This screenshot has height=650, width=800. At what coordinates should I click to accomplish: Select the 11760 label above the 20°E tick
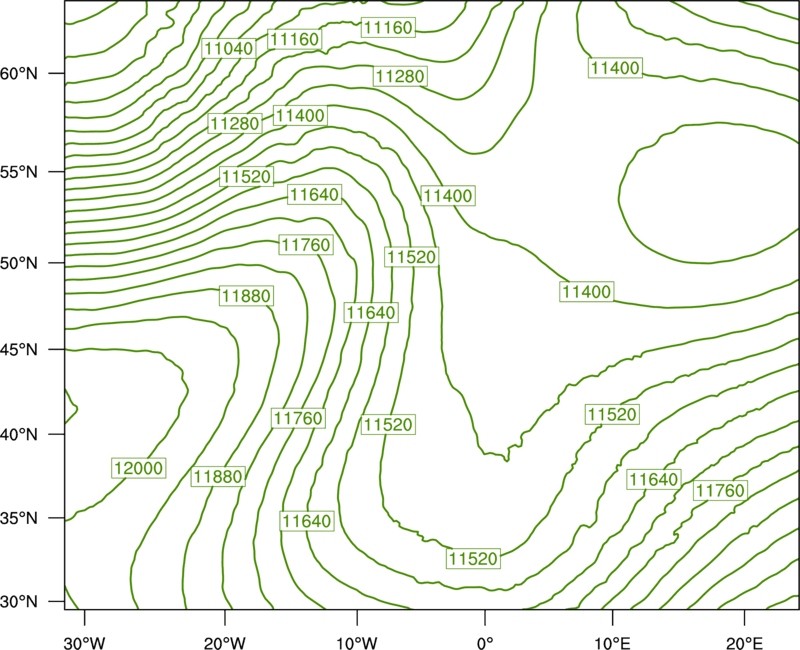point(720,490)
